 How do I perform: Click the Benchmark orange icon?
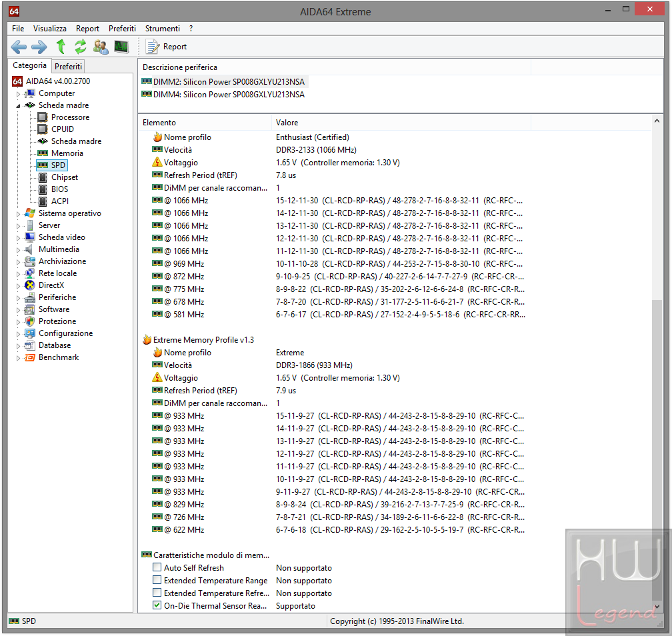pos(29,357)
